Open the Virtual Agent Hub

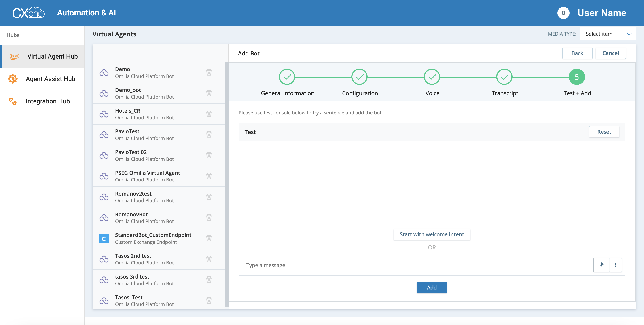[52, 57]
